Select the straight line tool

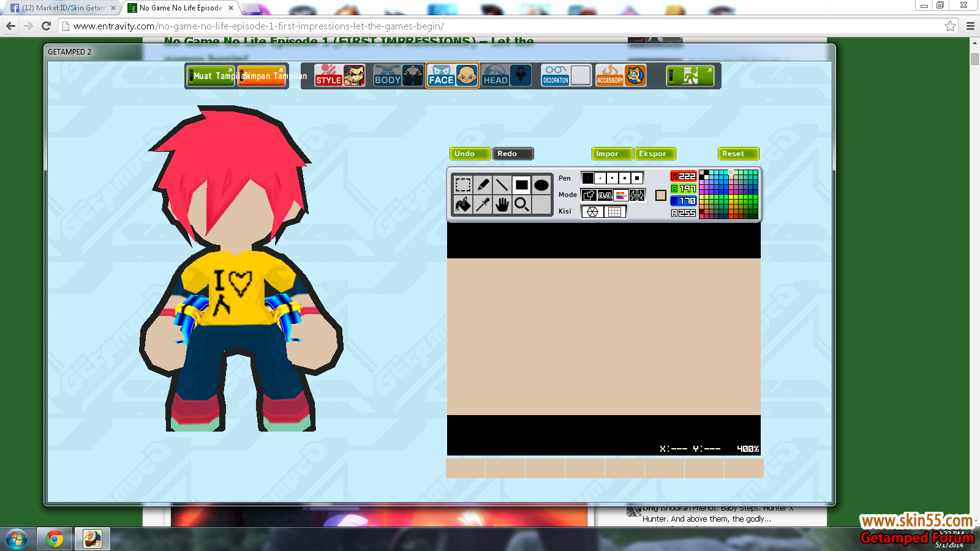pyautogui.click(x=502, y=185)
